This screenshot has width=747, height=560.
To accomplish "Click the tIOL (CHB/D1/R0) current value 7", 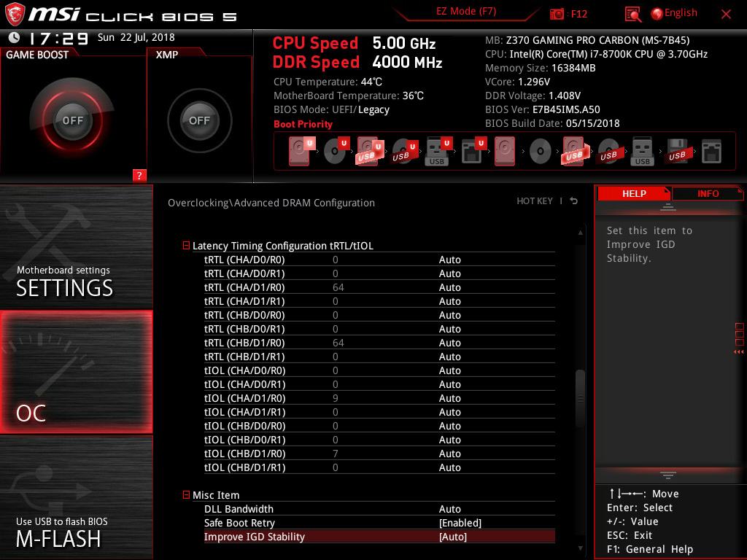I will pyautogui.click(x=336, y=454).
